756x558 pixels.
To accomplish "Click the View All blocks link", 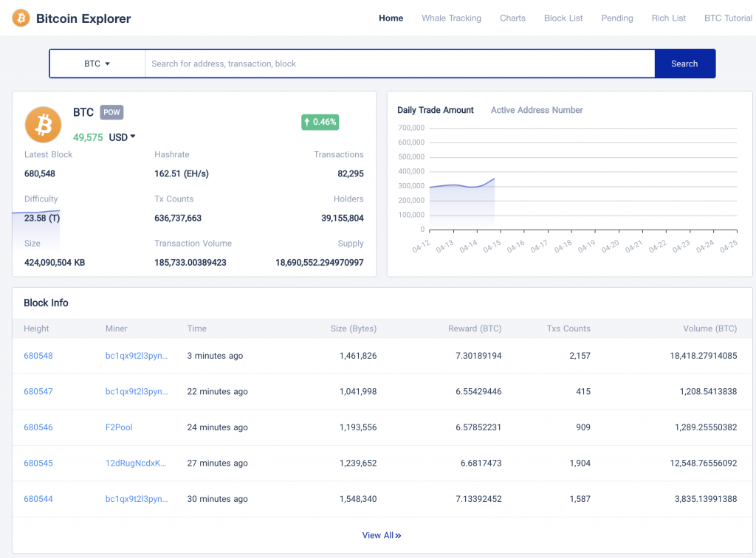I will pos(382,535).
